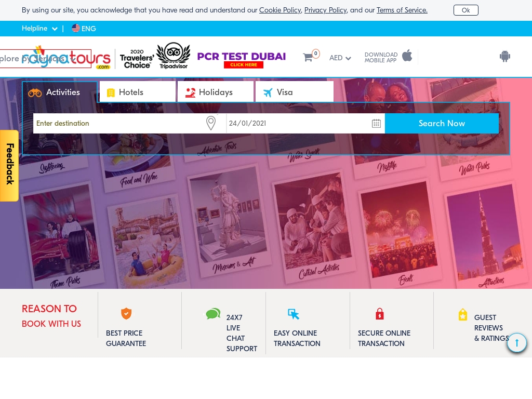Click the Cultural Activities photo card

click(314, 228)
